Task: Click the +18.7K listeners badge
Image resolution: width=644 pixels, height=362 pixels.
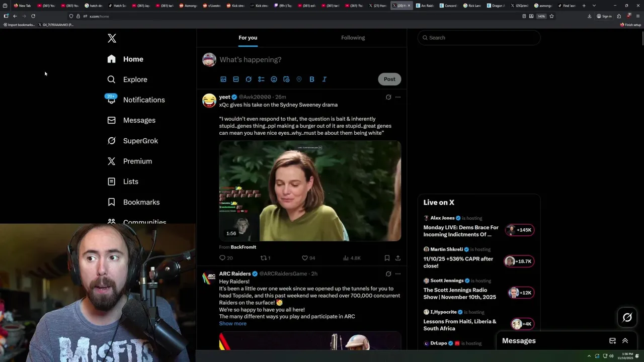Action: pos(520,261)
